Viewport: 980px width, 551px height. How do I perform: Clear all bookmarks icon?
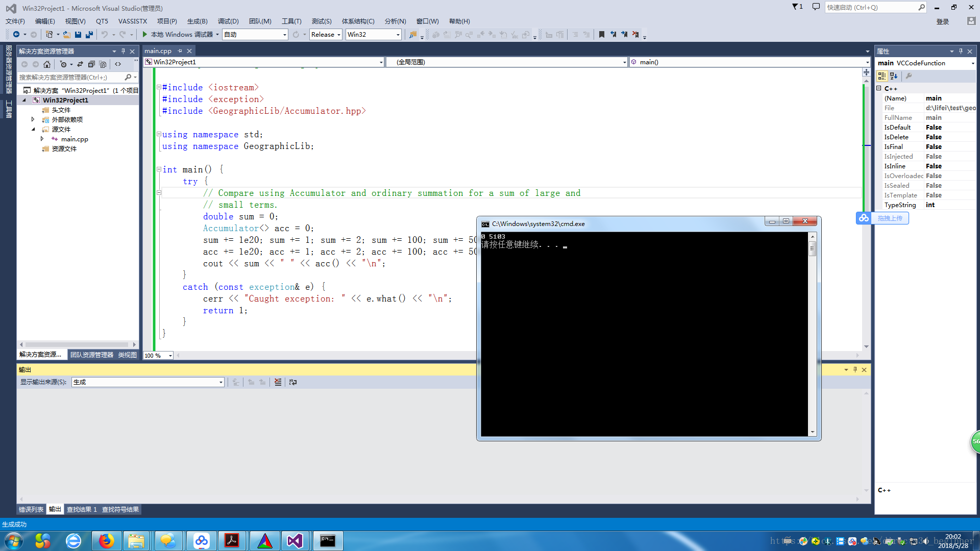point(635,34)
